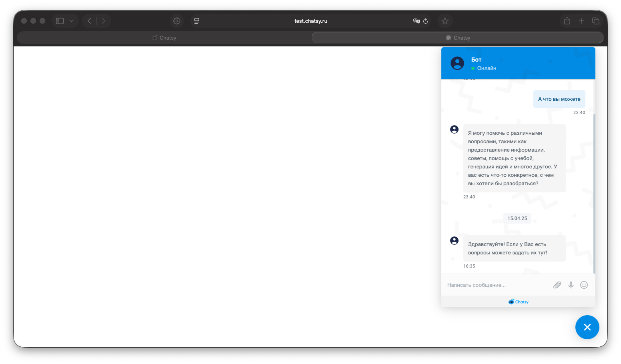Show the tab overview icon
The height and width of the screenshot is (364, 621).
596,21
